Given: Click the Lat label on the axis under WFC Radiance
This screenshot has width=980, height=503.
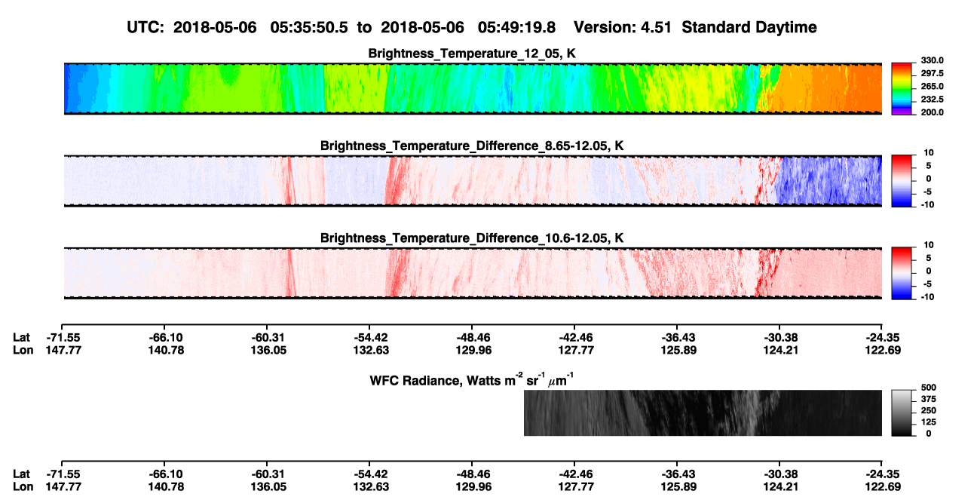Looking at the screenshot, I should click(x=22, y=474).
